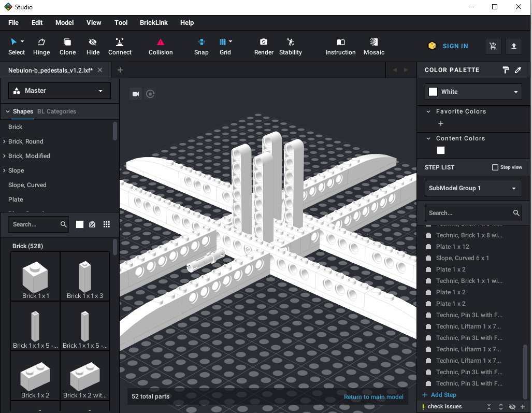Expand the SubModel Group 1 dropdown
Viewport: 532px width, 413px height.
pyautogui.click(x=473, y=188)
